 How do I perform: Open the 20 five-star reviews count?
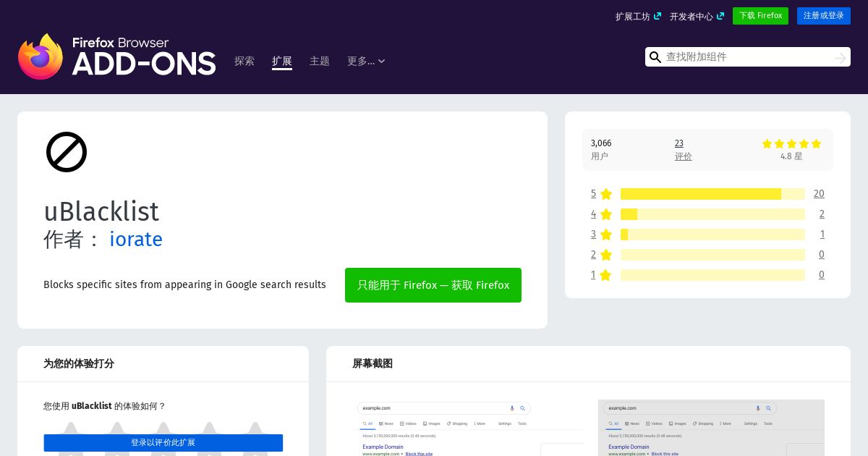coord(819,194)
